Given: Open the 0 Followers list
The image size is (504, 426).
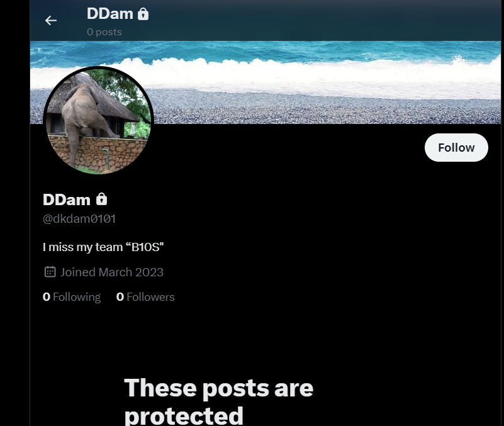Looking at the screenshot, I should pos(145,297).
